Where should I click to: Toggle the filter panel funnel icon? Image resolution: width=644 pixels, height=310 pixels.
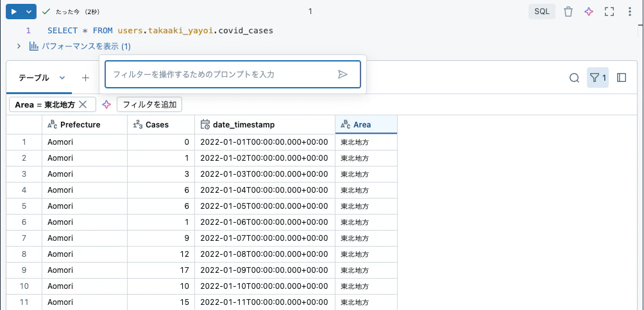pyautogui.click(x=598, y=77)
